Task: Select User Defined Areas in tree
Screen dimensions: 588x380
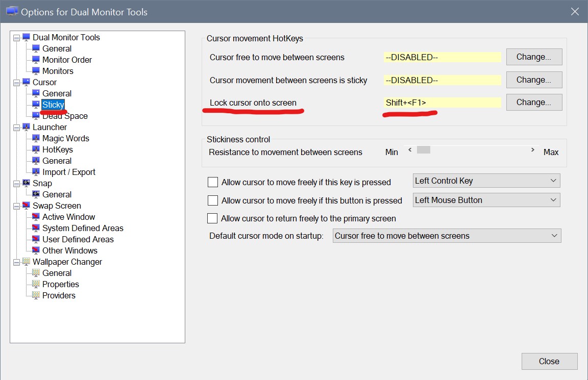Action: pyautogui.click(x=78, y=239)
